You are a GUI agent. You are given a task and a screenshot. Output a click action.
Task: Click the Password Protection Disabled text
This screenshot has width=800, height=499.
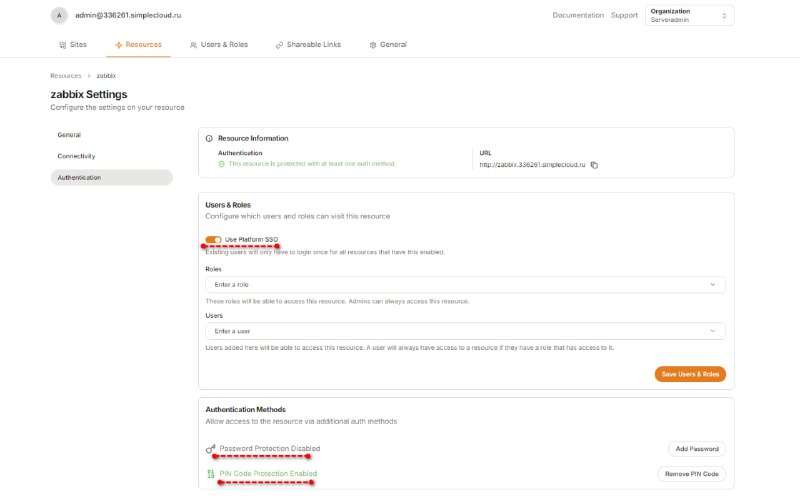(270, 448)
